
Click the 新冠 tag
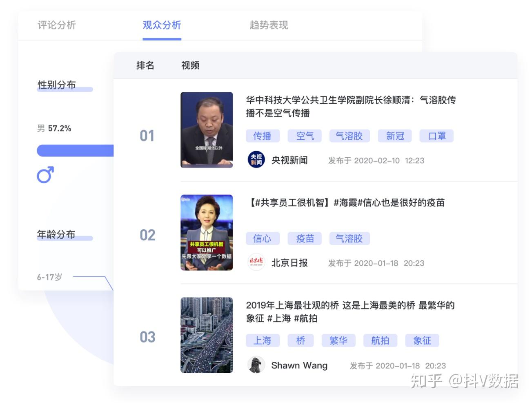pyautogui.click(x=395, y=136)
